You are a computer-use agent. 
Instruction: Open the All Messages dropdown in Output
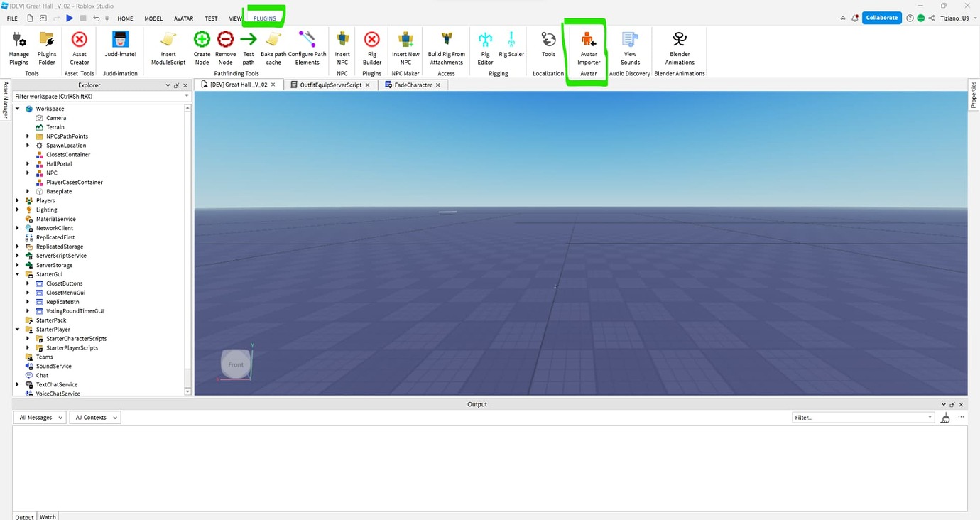[x=40, y=418]
